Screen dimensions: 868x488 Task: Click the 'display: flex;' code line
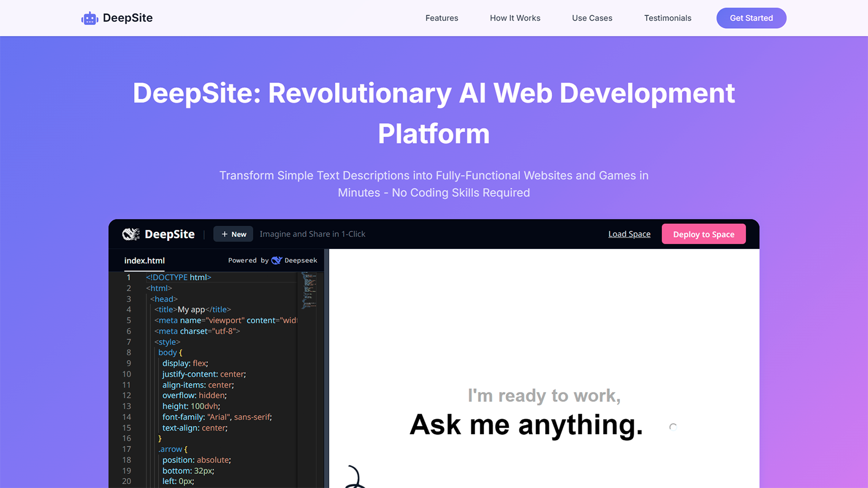click(185, 363)
